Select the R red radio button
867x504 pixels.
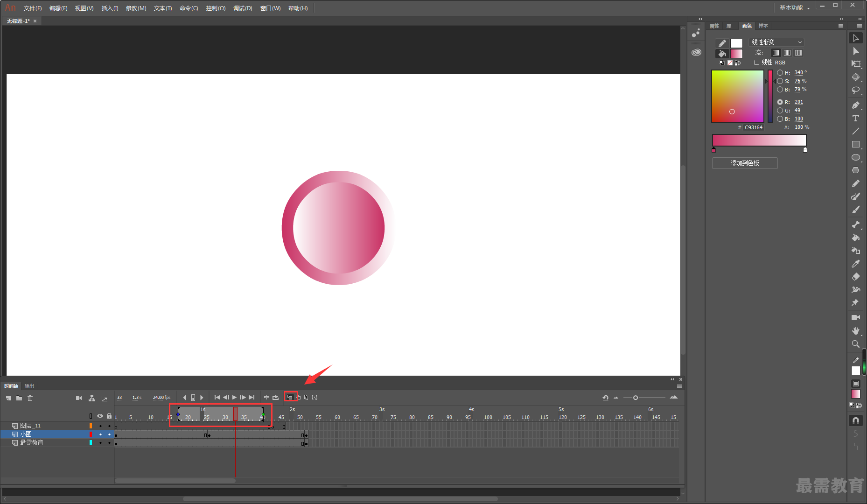(780, 102)
